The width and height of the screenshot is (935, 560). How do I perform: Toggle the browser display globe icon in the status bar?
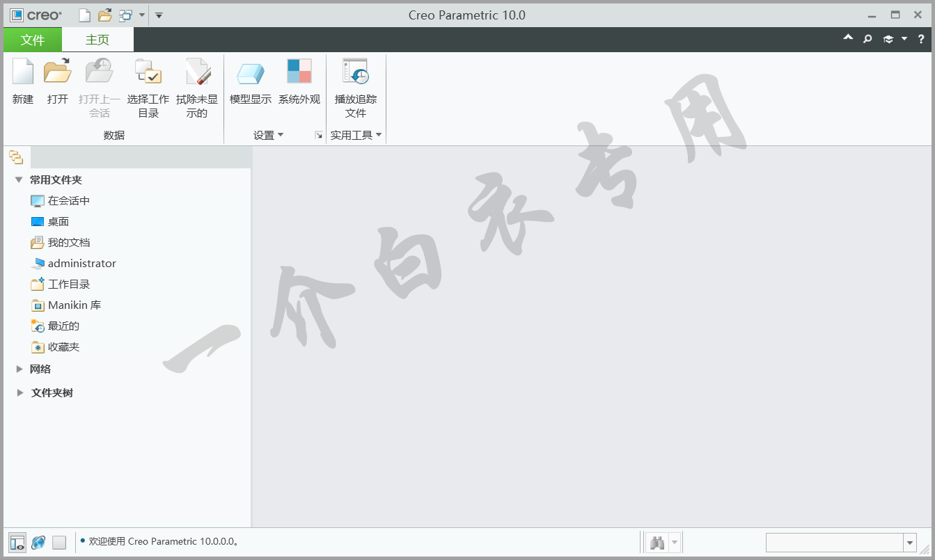click(x=38, y=543)
